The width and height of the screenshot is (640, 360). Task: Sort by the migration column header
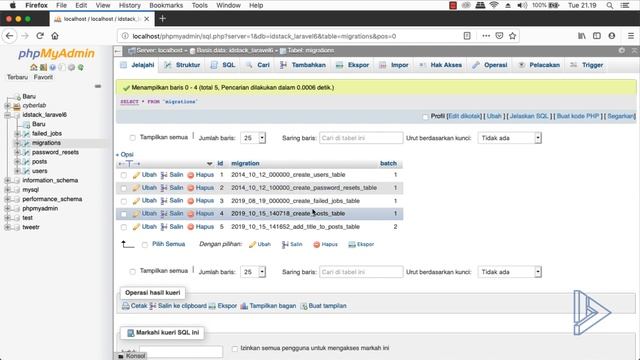245,163
